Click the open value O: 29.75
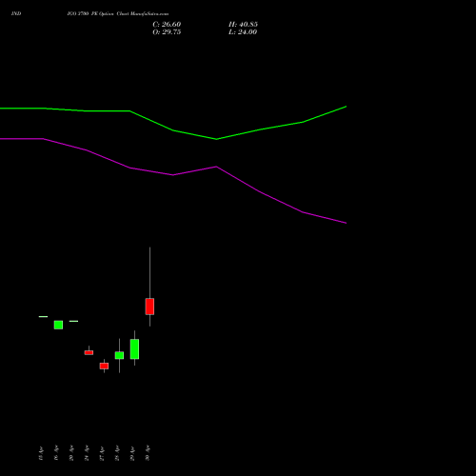476x476 pixels. click(167, 32)
